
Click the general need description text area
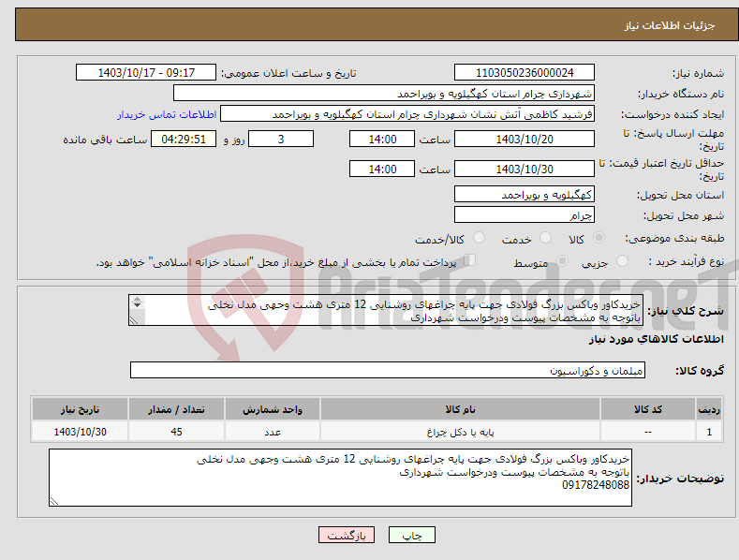(386, 310)
